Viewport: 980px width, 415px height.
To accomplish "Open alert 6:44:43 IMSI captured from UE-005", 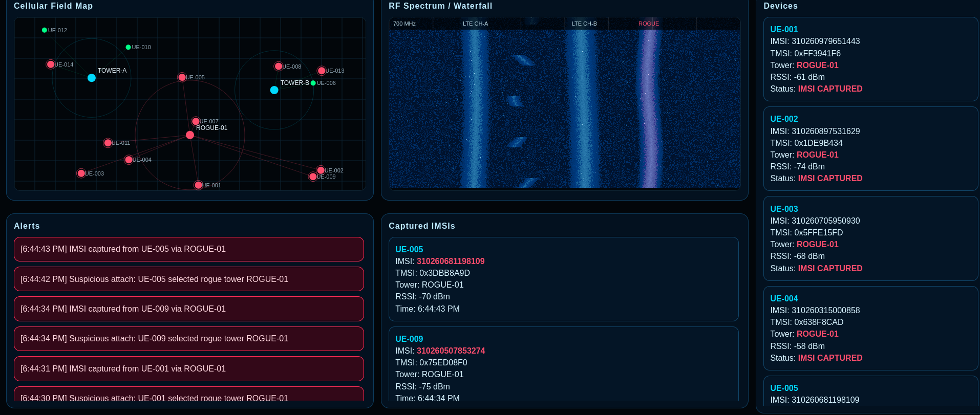I will (189, 249).
